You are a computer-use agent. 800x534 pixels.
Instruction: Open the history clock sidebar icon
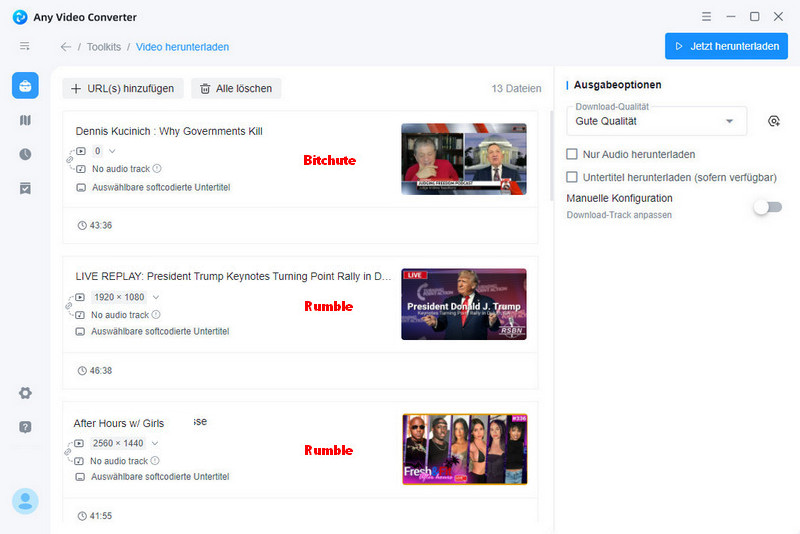tap(25, 154)
